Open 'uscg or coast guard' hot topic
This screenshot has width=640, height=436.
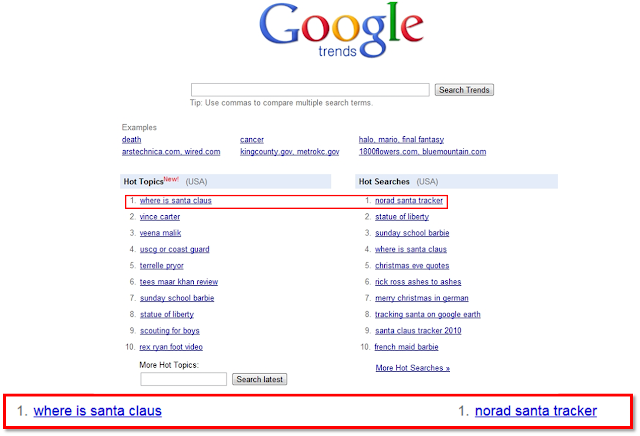point(175,249)
